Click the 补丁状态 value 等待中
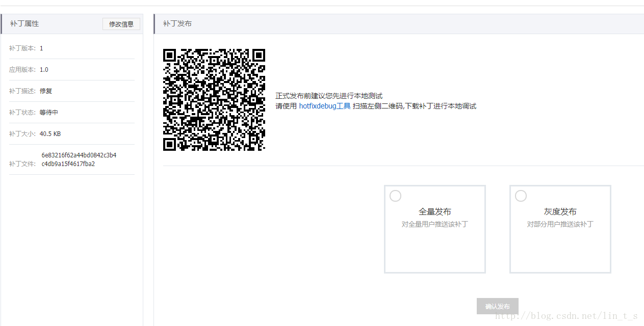 (49, 113)
